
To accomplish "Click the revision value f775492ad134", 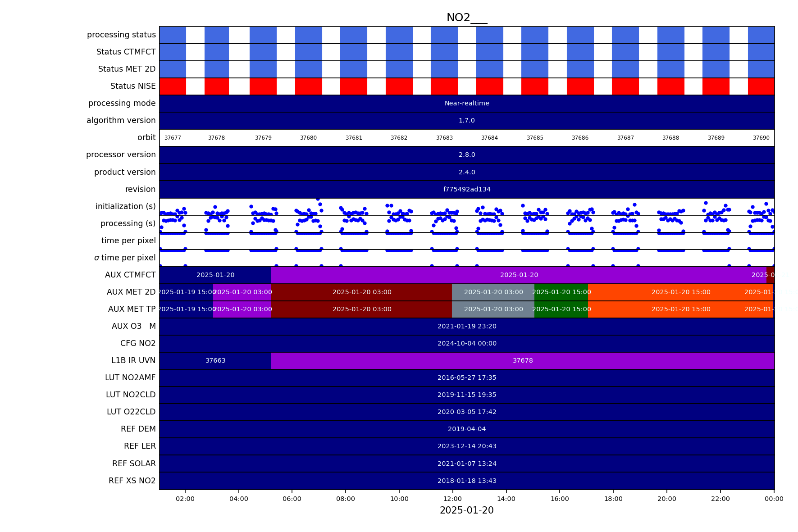I will point(466,190).
